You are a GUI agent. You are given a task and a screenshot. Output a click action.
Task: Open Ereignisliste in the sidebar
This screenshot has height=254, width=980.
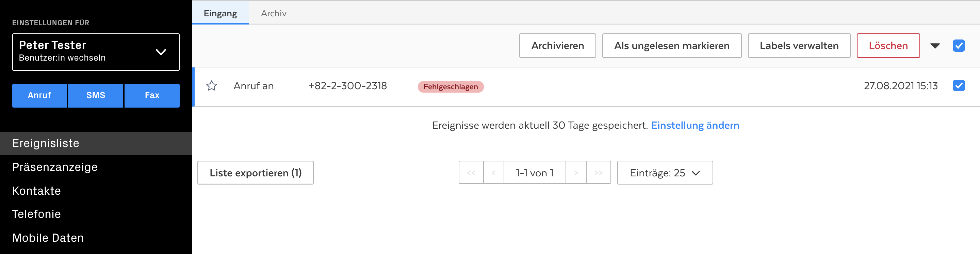pyautogui.click(x=96, y=144)
